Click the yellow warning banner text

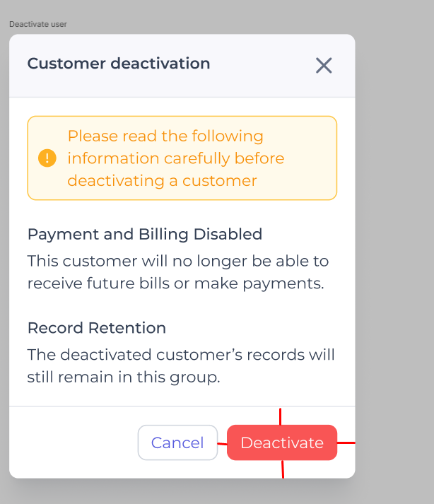tap(176, 158)
